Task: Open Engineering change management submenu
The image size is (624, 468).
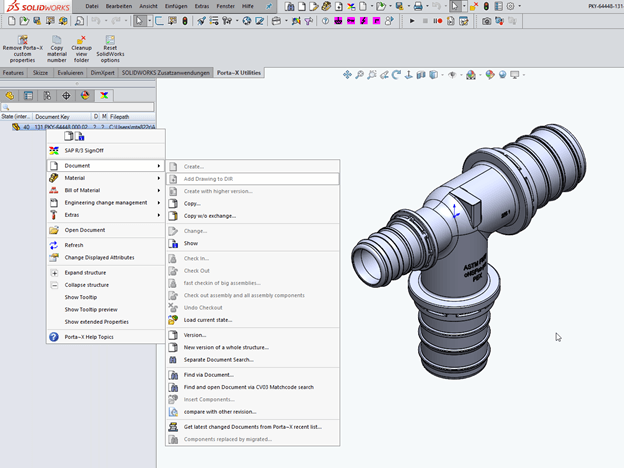Action: coord(105,203)
